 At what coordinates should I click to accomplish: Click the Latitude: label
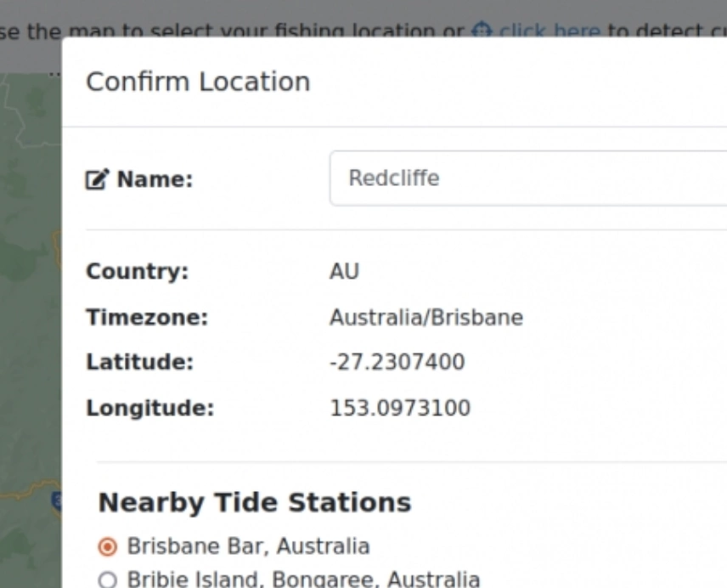pos(140,363)
